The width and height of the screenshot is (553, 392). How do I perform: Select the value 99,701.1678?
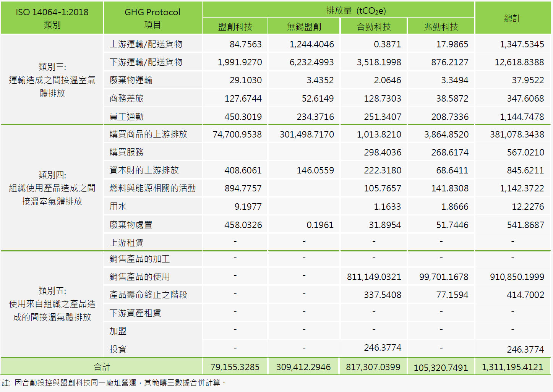pos(444,277)
